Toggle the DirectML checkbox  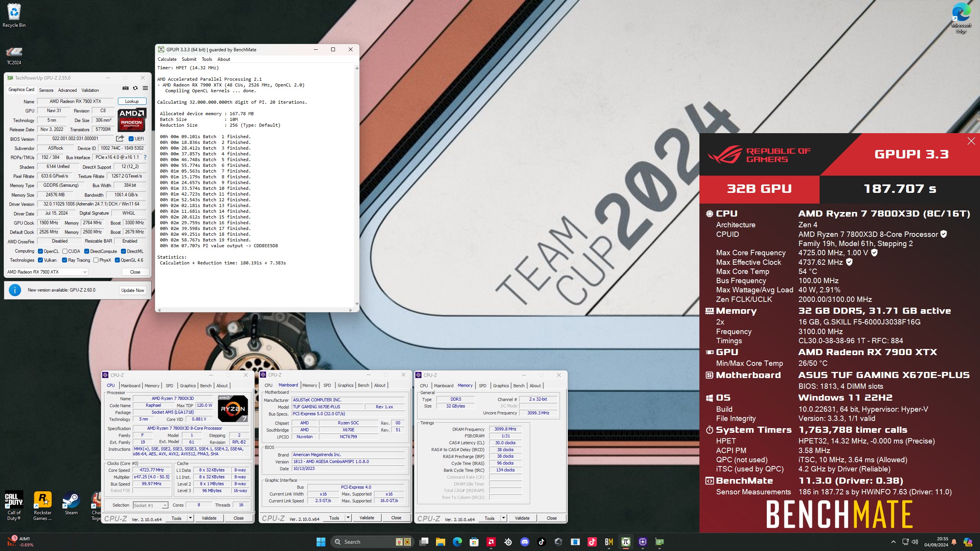[123, 251]
